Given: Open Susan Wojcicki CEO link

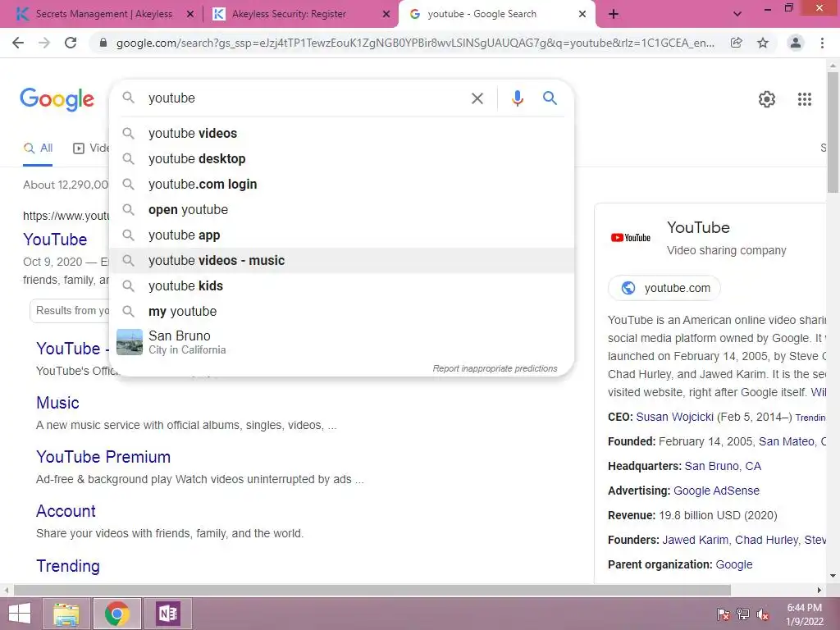Looking at the screenshot, I should (x=674, y=418).
